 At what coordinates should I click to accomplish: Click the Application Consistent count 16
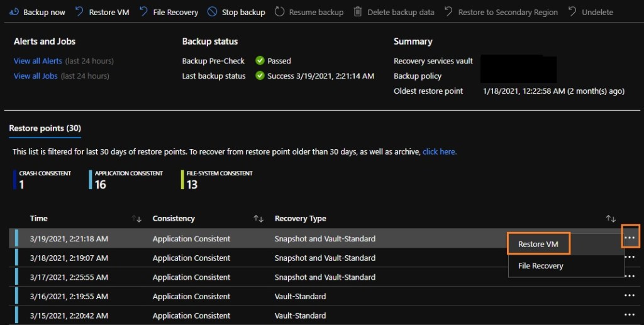coord(100,185)
